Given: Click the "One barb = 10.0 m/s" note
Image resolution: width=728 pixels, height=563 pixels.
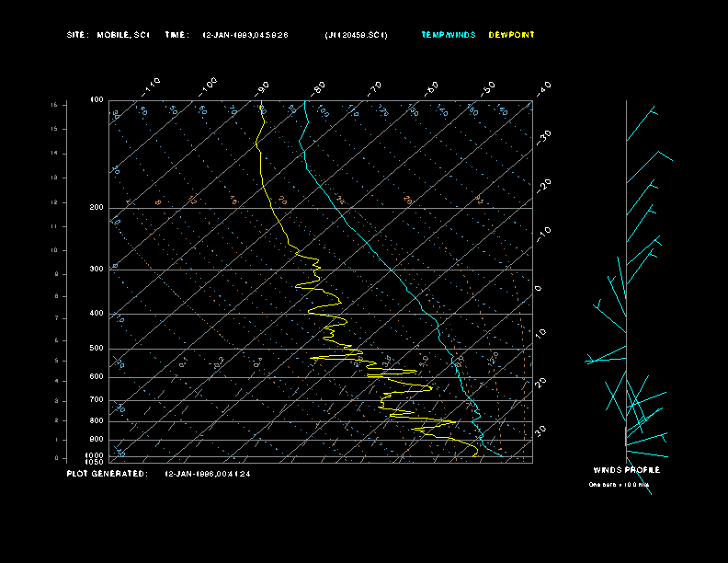Looking at the screenshot, I should point(619,485).
